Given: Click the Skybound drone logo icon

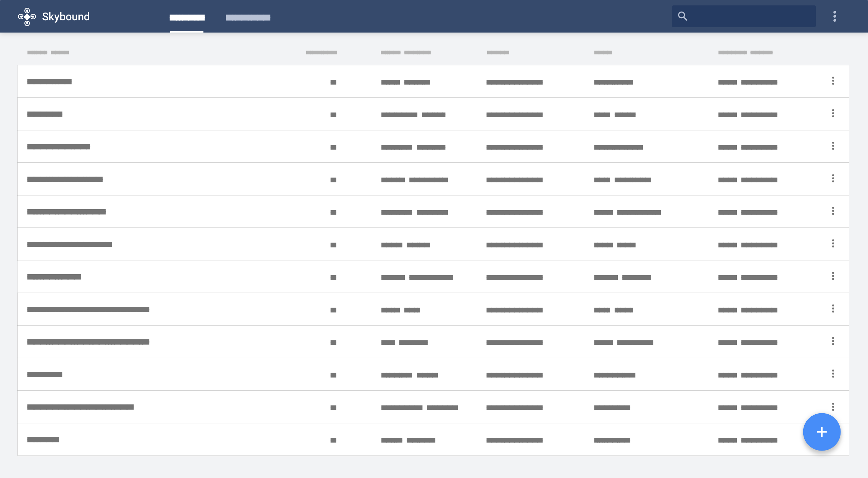Looking at the screenshot, I should point(27,17).
